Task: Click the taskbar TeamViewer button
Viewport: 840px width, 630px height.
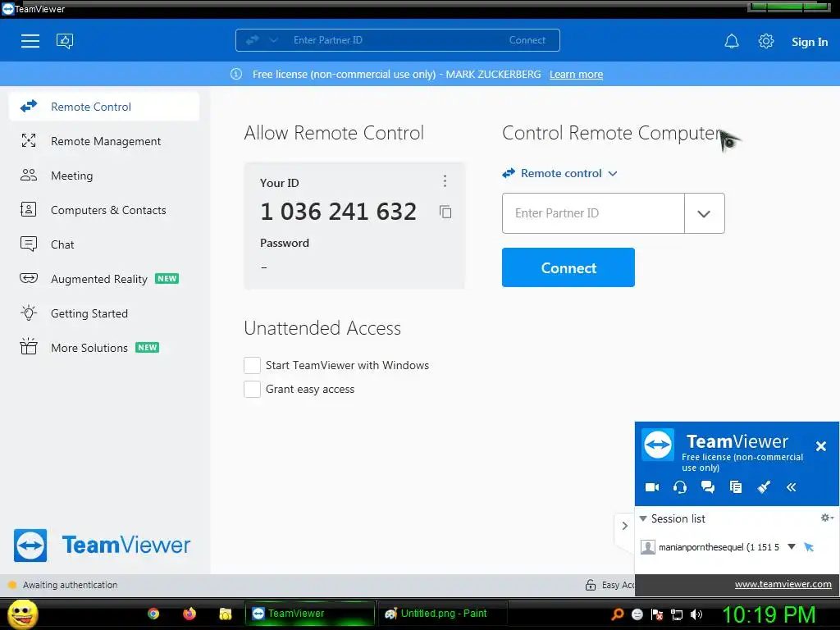Action: point(309,614)
